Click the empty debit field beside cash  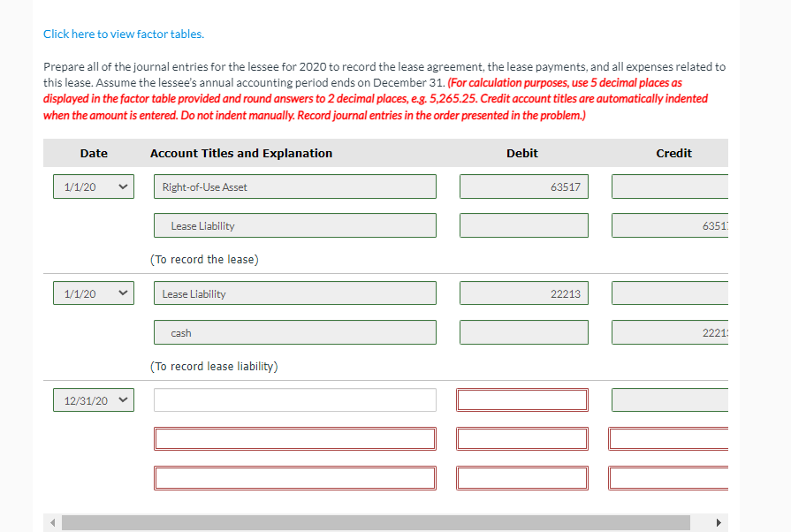click(x=523, y=332)
